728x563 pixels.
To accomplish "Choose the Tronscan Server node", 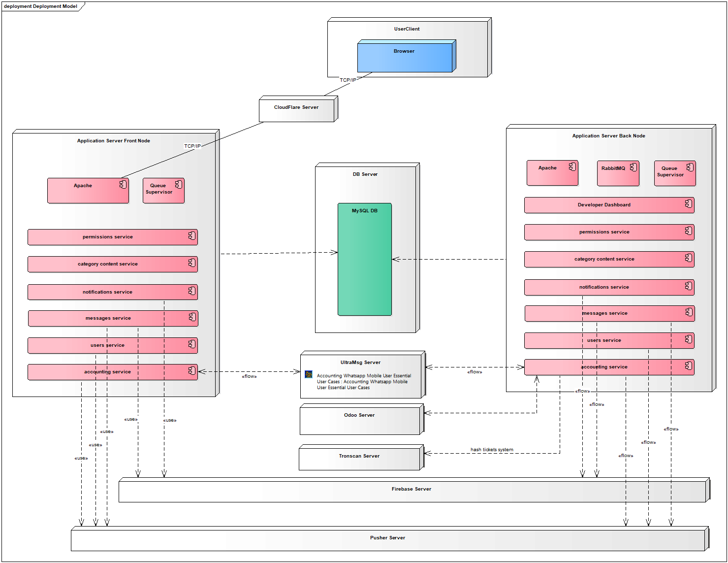I will pyautogui.click(x=359, y=459).
